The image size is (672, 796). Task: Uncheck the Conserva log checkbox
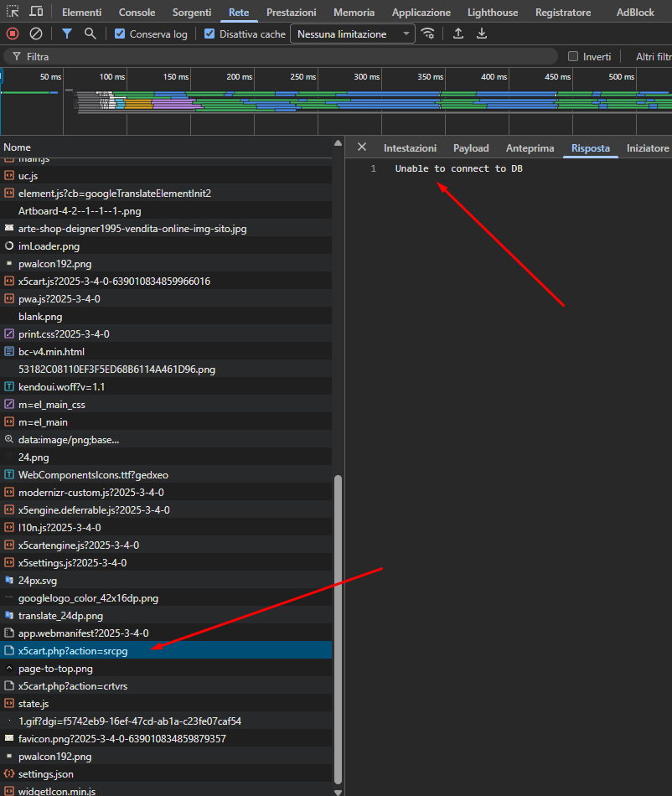click(120, 34)
